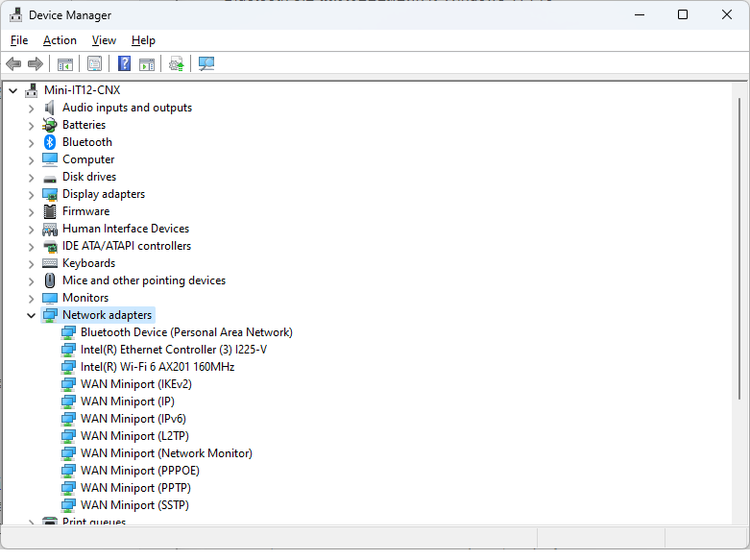Click the Update device driver toolbar icon
This screenshot has height=560, width=750.
click(x=177, y=63)
